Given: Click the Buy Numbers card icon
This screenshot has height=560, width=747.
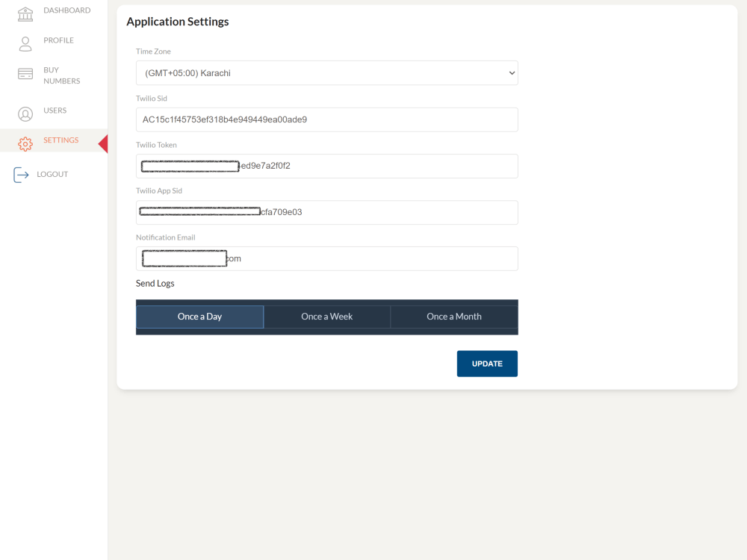Looking at the screenshot, I should tap(25, 74).
